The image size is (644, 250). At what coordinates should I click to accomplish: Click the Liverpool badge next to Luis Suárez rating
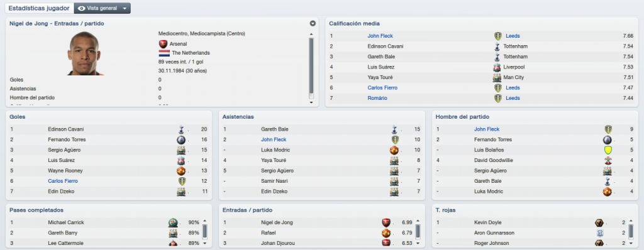coord(497,67)
